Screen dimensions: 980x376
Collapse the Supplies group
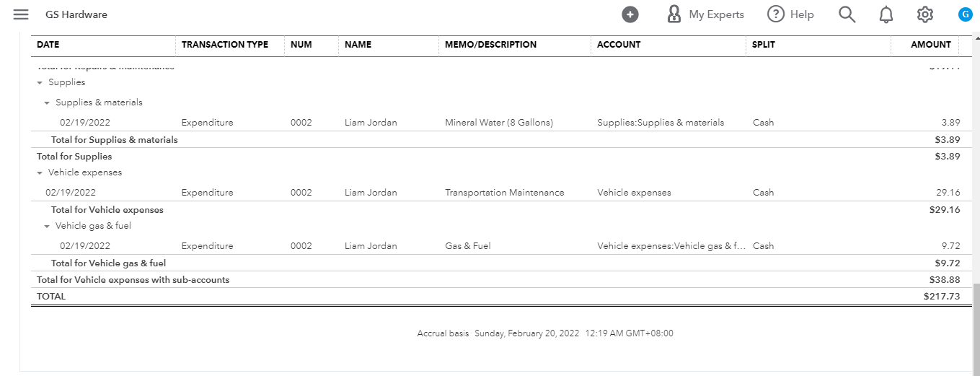click(40, 83)
